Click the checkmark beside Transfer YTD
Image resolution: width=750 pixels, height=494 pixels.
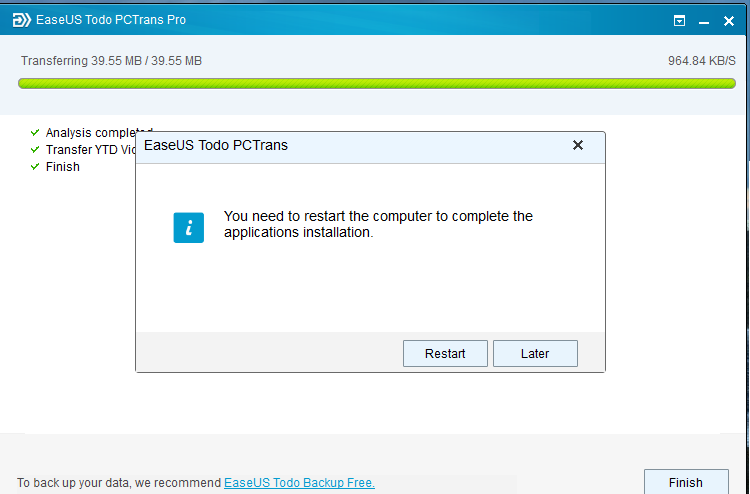(35, 150)
